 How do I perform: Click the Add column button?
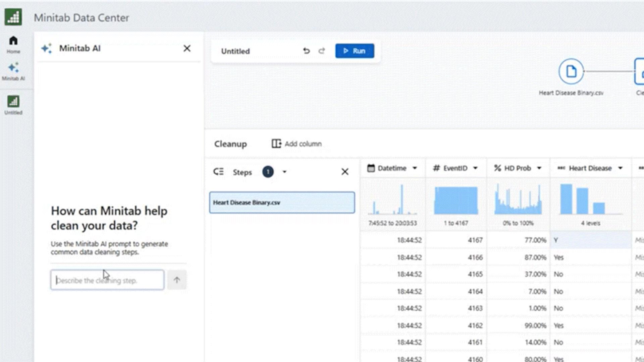[x=297, y=144]
